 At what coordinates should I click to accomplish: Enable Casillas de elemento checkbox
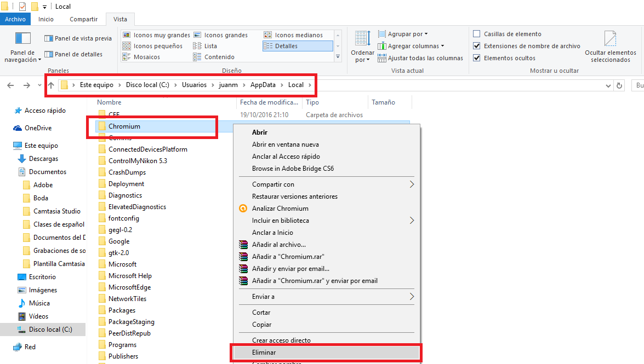tap(477, 34)
